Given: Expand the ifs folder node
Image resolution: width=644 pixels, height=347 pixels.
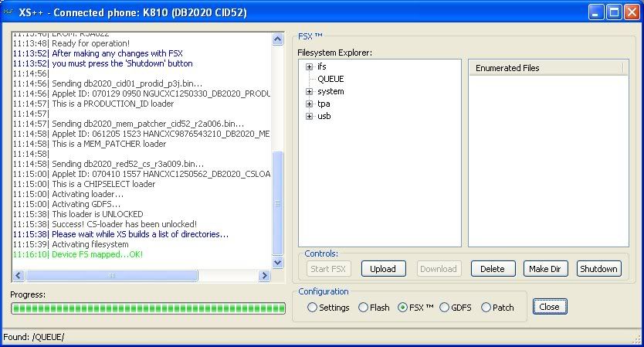Looking at the screenshot, I should (x=310, y=66).
